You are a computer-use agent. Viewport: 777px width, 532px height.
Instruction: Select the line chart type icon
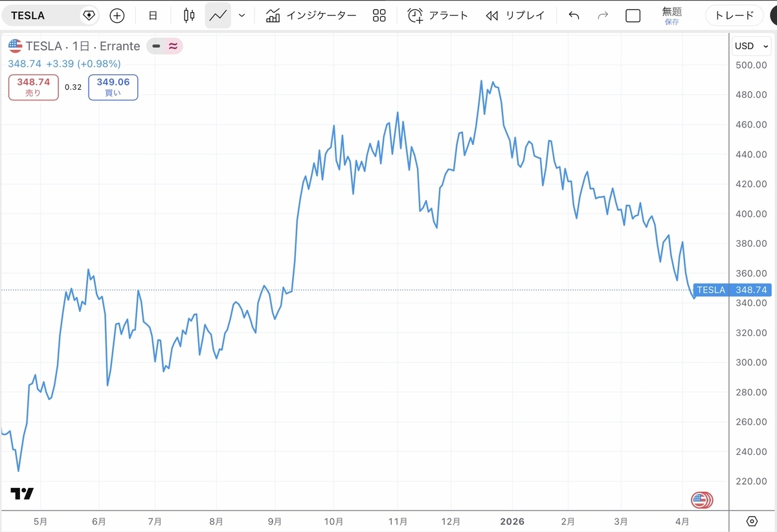pos(218,16)
